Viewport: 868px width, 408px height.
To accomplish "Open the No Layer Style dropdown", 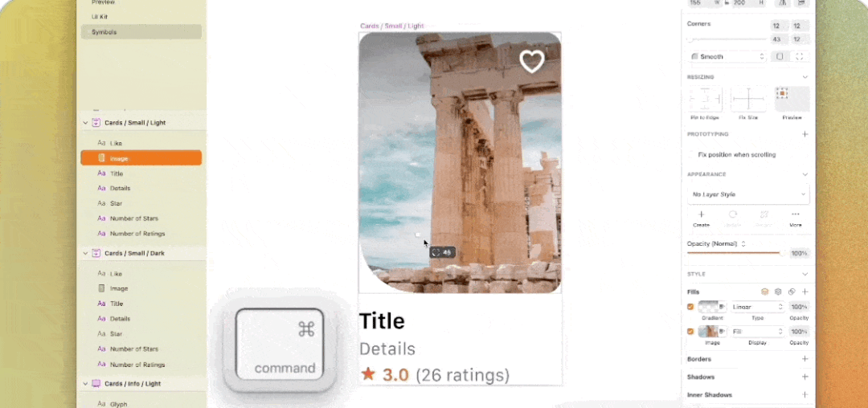I will 748,194.
